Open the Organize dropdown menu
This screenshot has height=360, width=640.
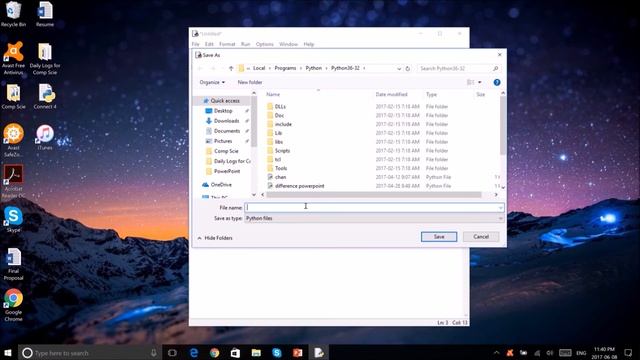(x=212, y=82)
